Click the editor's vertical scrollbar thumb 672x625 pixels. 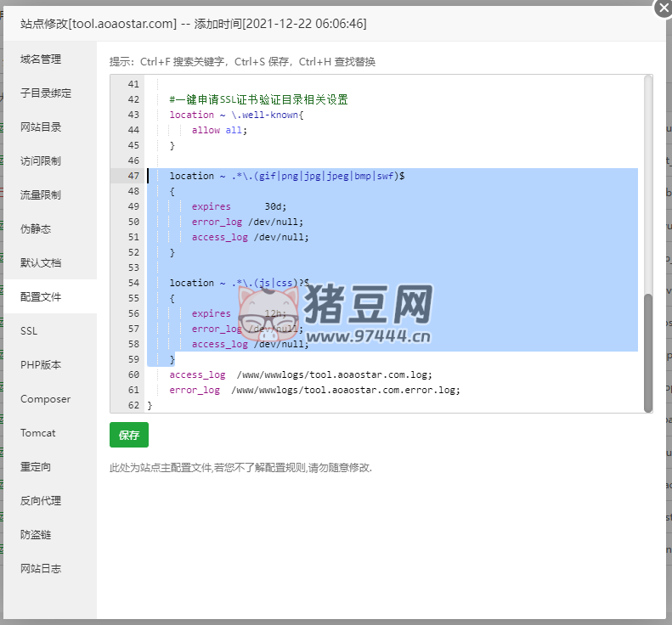pos(648,352)
